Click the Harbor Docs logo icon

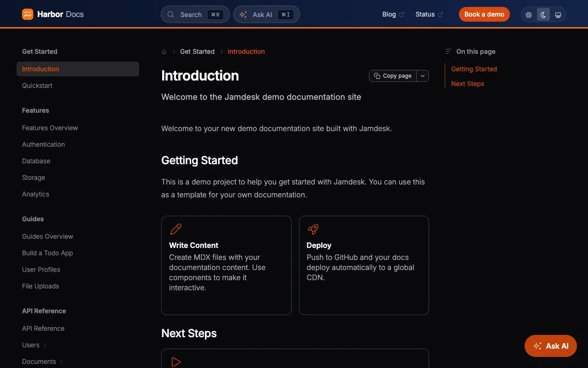coord(28,14)
